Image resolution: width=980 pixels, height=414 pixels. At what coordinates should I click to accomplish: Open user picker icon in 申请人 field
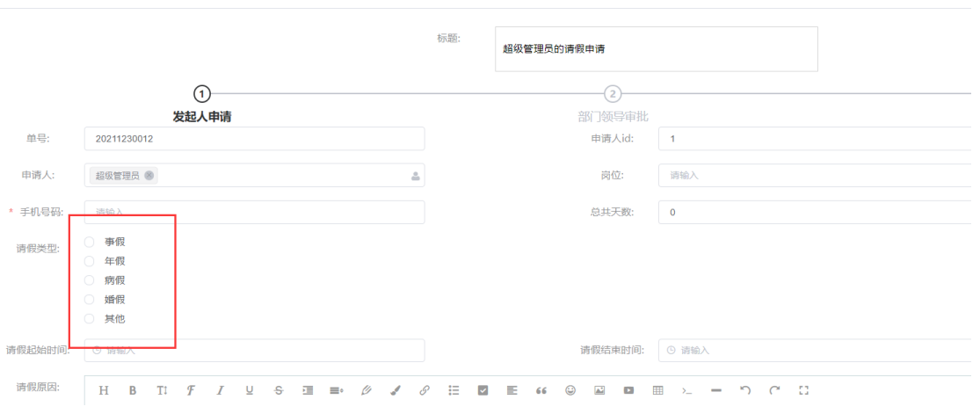pyautogui.click(x=416, y=176)
